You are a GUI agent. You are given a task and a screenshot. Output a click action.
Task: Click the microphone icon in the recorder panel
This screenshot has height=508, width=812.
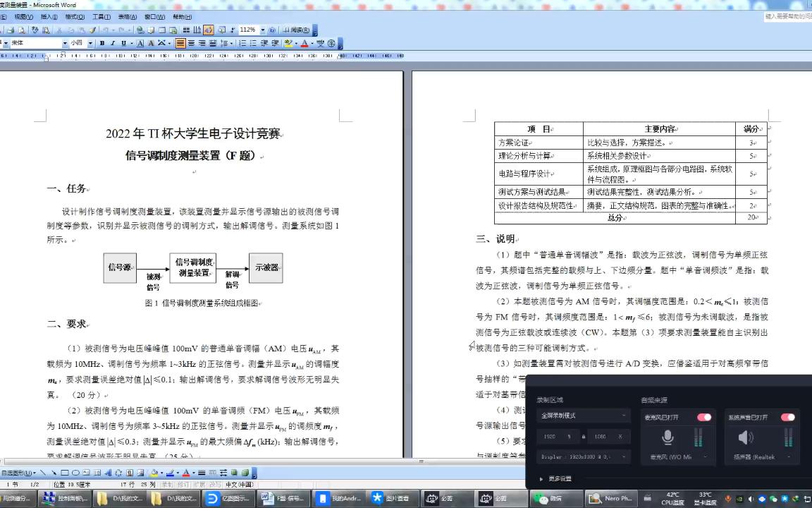pyautogui.click(x=668, y=437)
